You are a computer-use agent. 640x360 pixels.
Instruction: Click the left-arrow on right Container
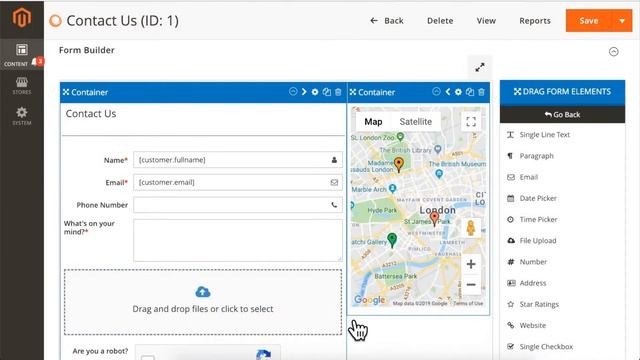click(448, 92)
